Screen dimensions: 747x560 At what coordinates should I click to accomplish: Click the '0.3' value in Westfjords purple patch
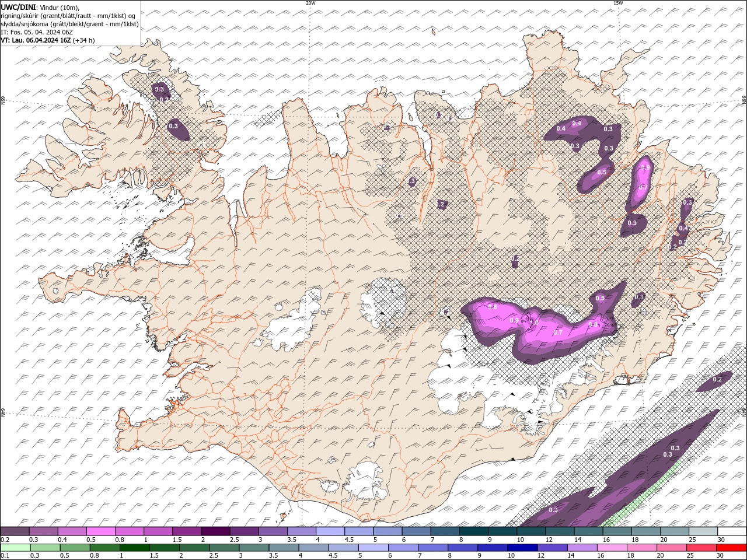click(x=173, y=126)
